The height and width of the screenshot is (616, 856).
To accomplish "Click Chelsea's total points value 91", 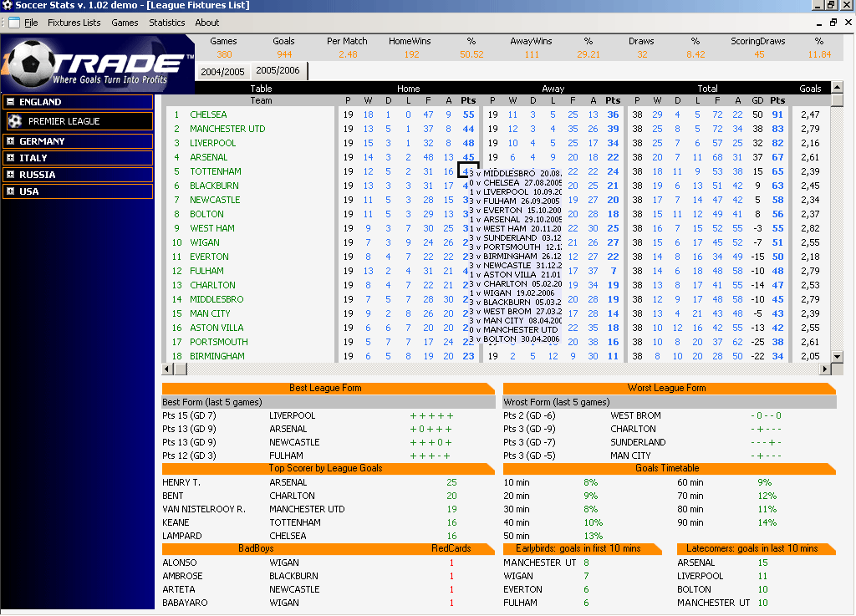I will 777,115.
